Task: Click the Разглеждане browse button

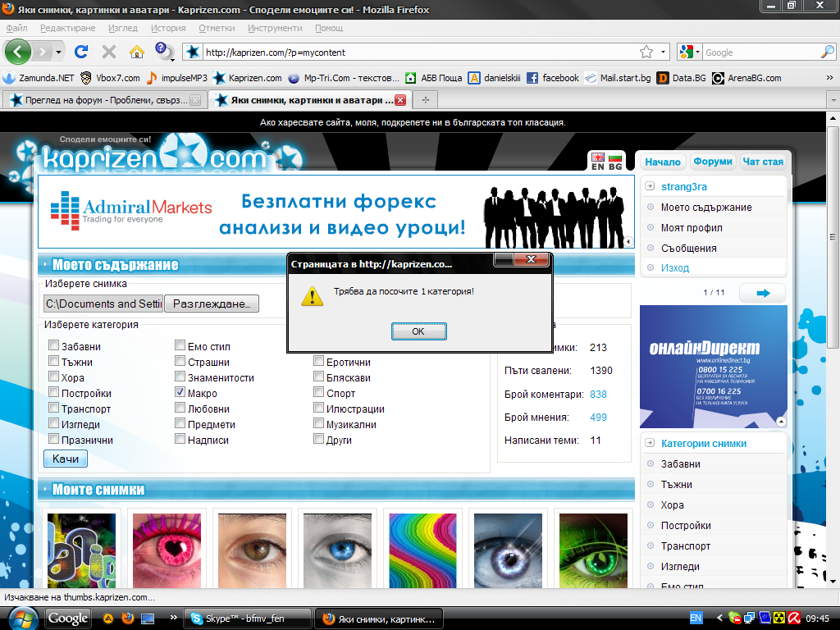Action: pos(212,304)
